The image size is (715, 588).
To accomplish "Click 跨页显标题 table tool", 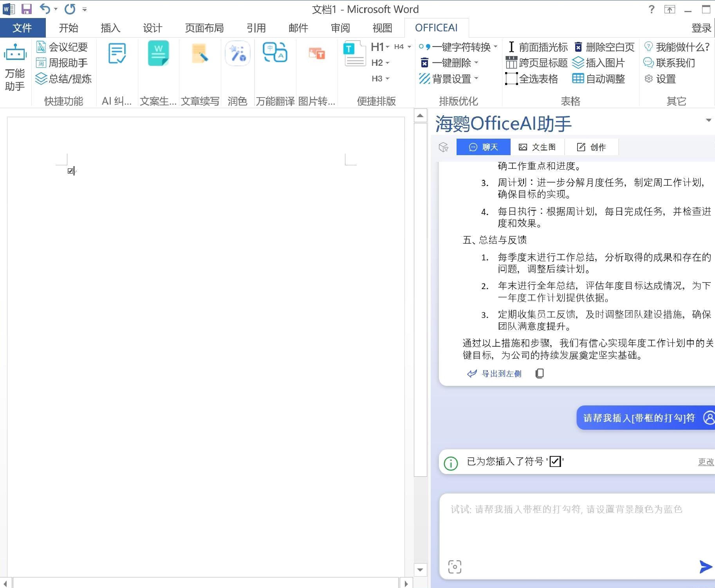I will pos(536,63).
